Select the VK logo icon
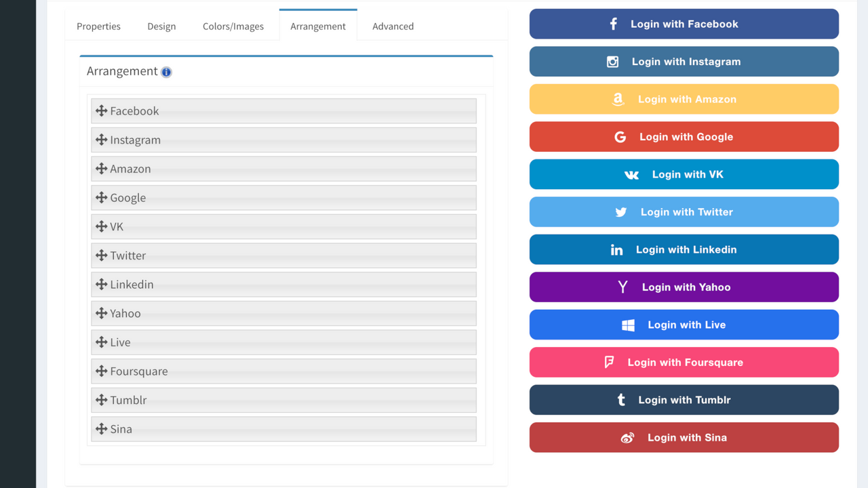 [x=631, y=174]
